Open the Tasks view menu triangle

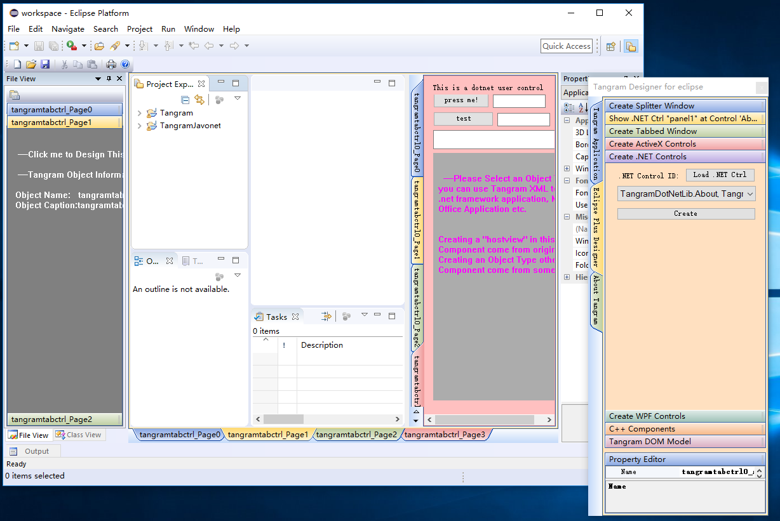(365, 315)
